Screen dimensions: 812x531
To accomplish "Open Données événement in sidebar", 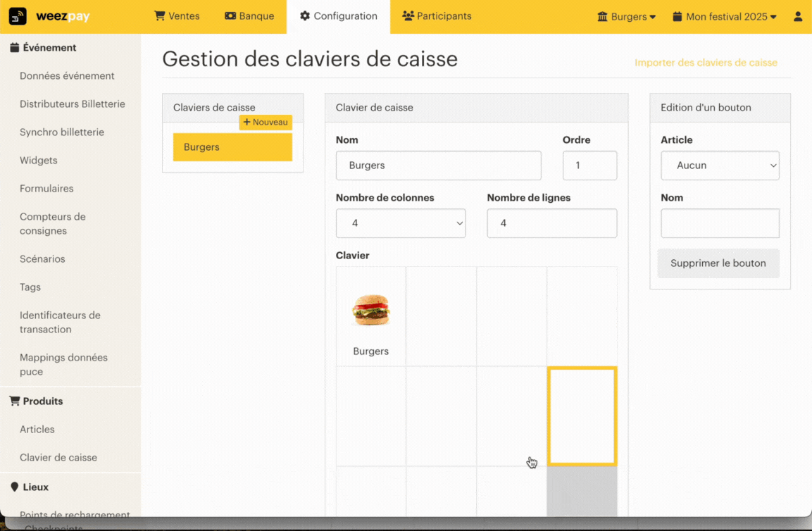I will pos(67,75).
